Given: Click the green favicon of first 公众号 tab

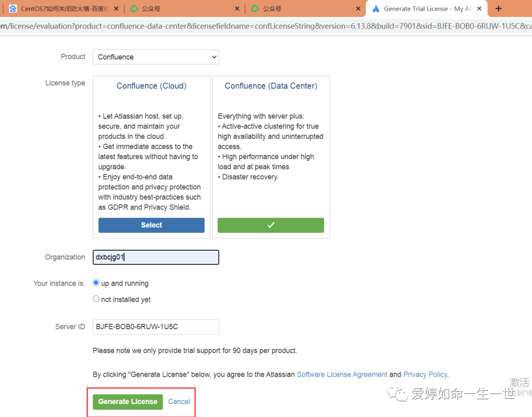Looking at the screenshot, I should pyautogui.click(x=134, y=8).
